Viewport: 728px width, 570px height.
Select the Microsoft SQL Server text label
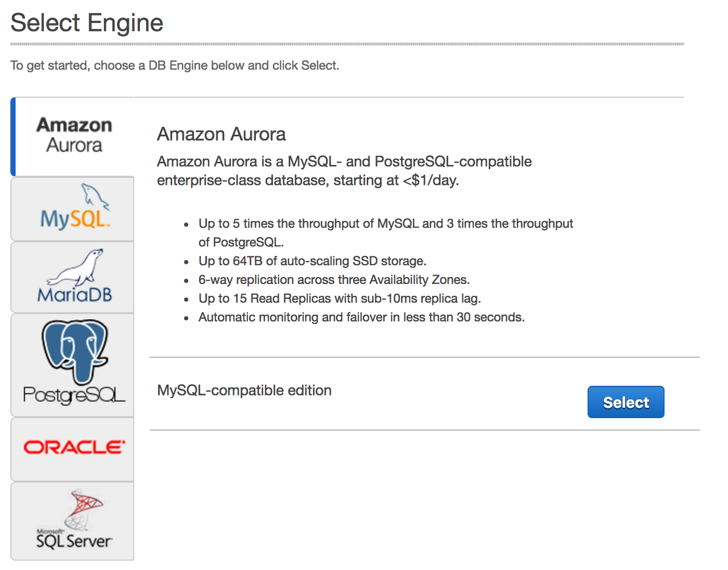(x=74, y=539)
